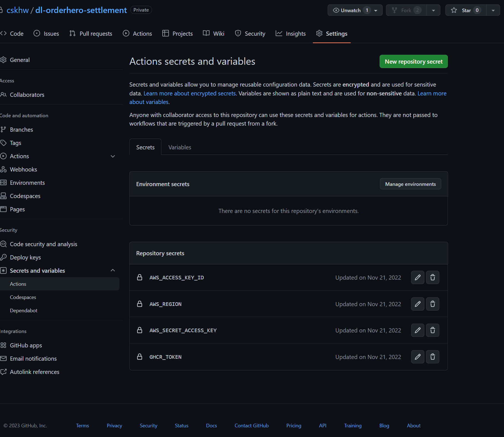This screenshot has width=504, height=437.
Task: Open Code security and analysis
Action: click(x=43, y=244)
